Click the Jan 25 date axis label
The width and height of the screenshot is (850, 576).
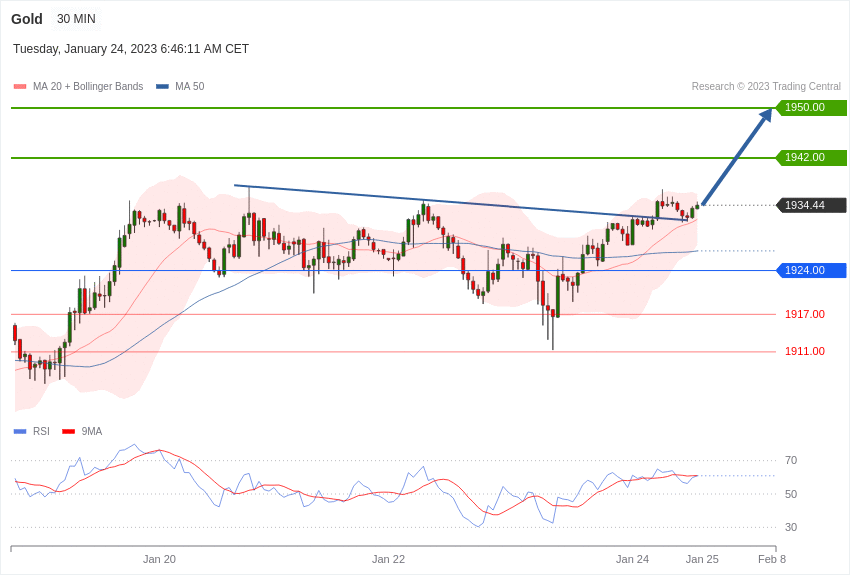coord(702,559)
